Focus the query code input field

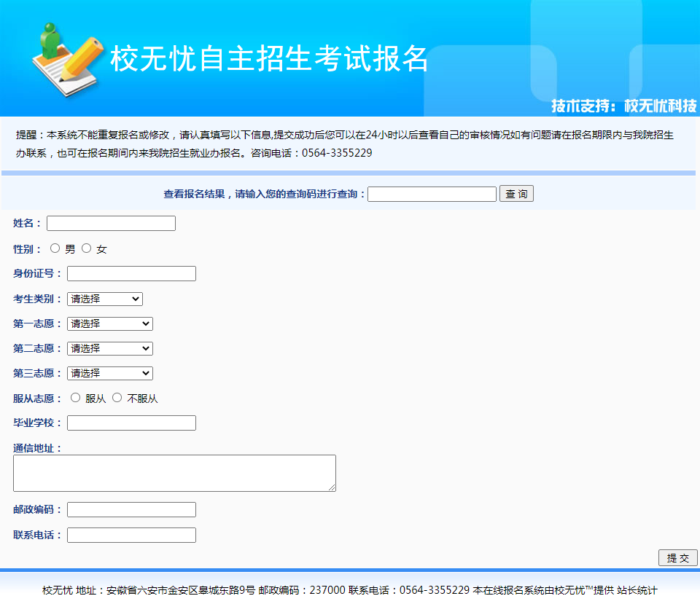tap(432, 194)
